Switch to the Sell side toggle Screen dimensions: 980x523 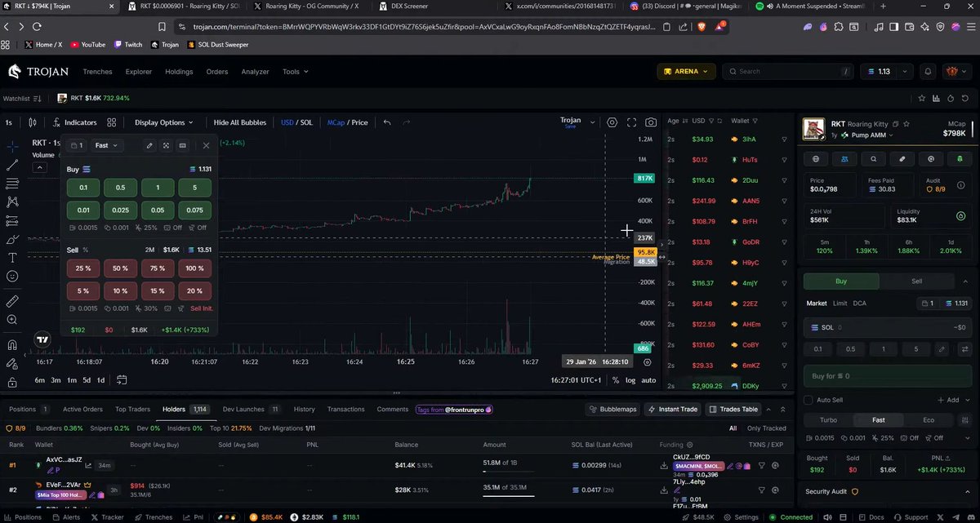coord(916,281)
